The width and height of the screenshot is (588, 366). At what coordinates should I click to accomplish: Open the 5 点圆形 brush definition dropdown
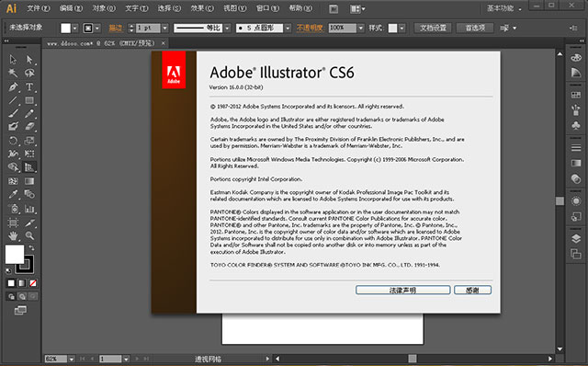(x=288, y=28)
